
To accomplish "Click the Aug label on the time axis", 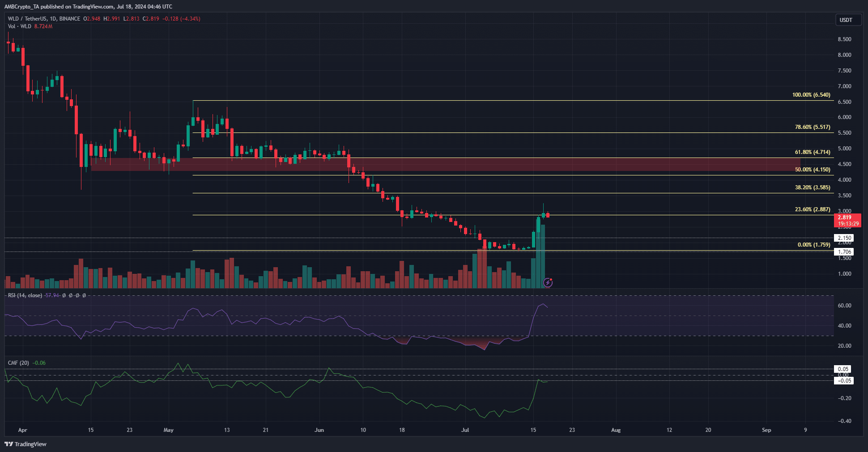I will [x=616, y=430].
